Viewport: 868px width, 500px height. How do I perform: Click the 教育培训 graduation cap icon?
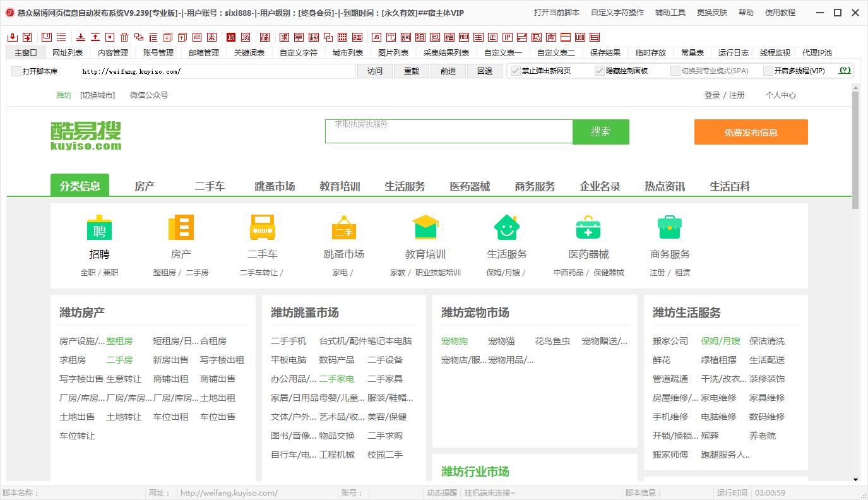[x=425, y=227]
